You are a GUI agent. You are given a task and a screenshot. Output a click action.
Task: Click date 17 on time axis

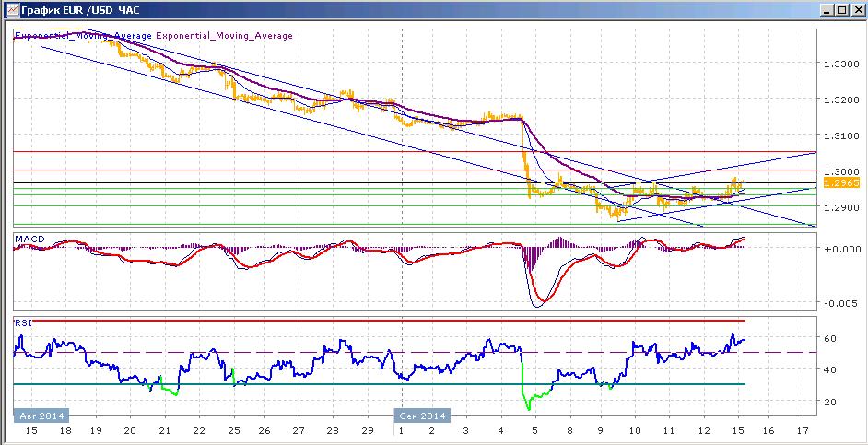point(803,430)
